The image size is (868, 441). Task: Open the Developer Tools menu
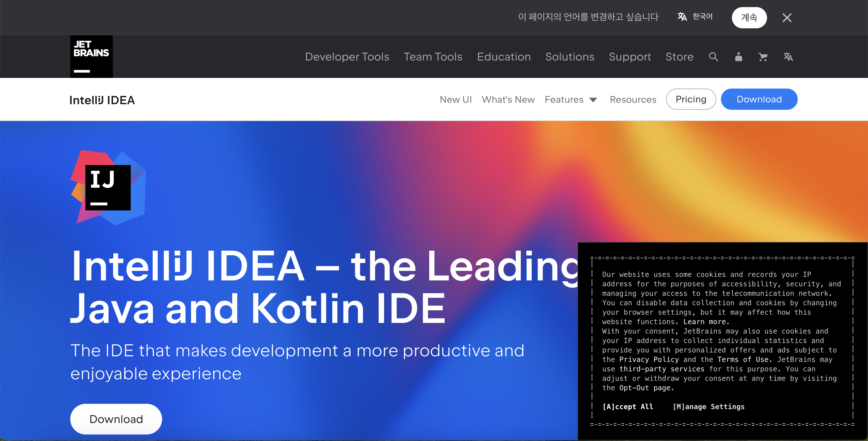(x=347, y=57)
